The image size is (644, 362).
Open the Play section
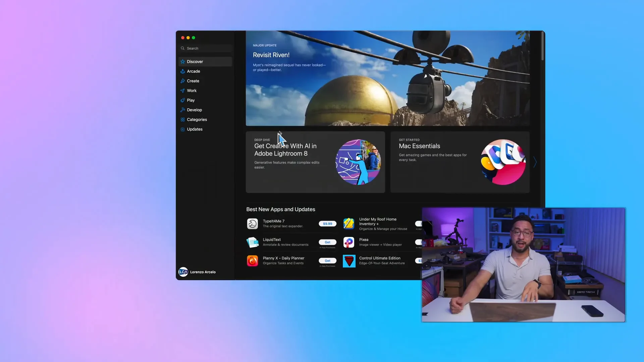pyautogui.click(x=205, y=100)
